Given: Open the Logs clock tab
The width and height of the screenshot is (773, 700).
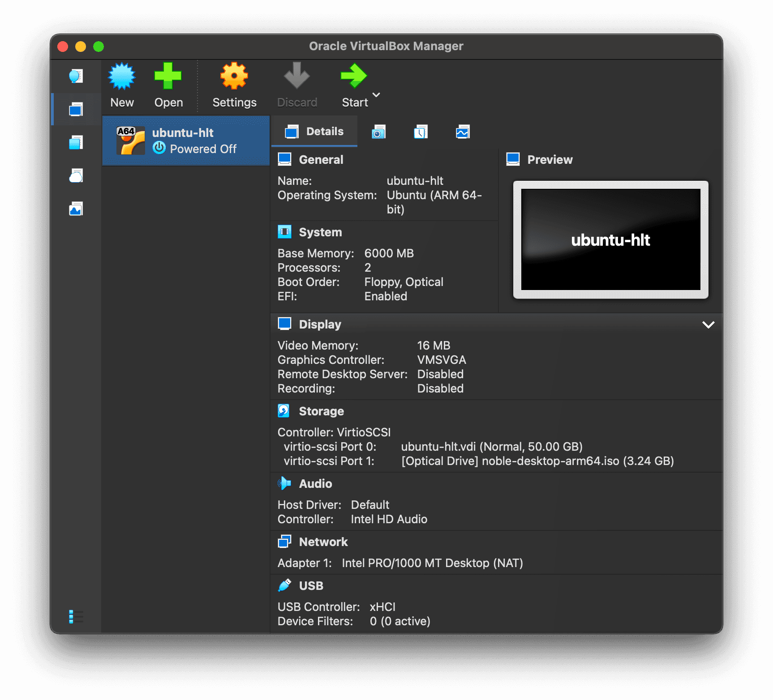Looking at the screenshot, I should click(x=421, y=132).
